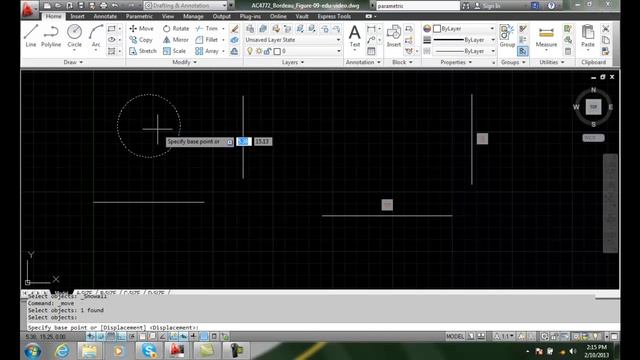
Task: Activate the Stretch command
Action: click(x=143, y=51)
